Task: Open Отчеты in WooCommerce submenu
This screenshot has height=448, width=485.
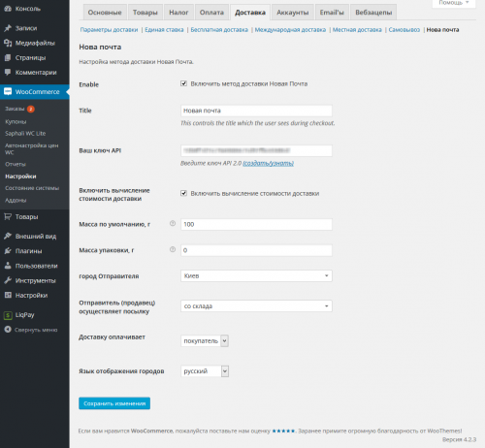Action: [16, 164]
